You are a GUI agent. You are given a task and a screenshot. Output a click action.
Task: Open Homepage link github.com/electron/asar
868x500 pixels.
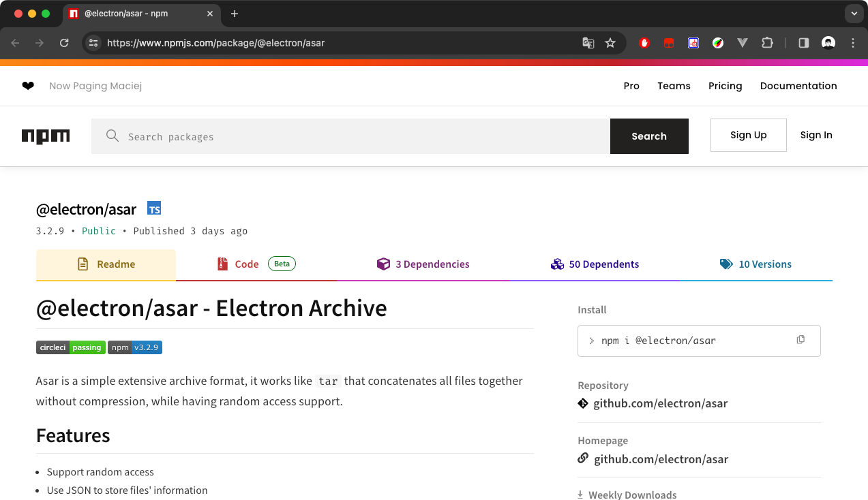click(661, 459)
